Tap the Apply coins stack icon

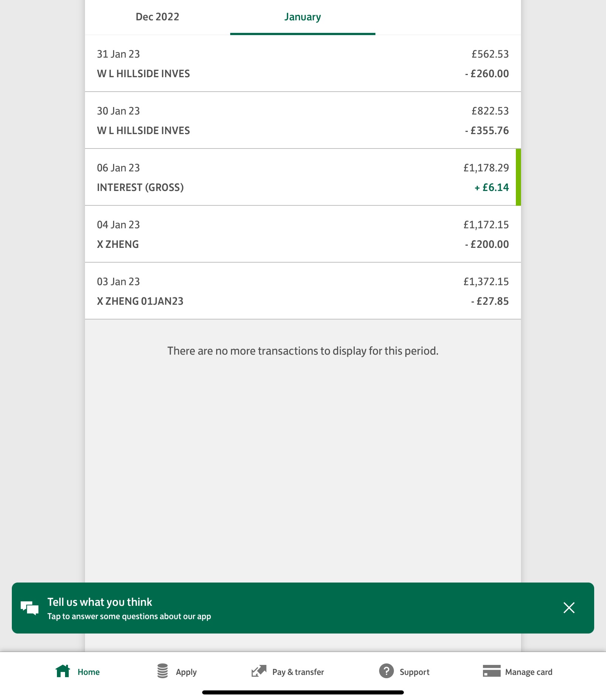163,671
